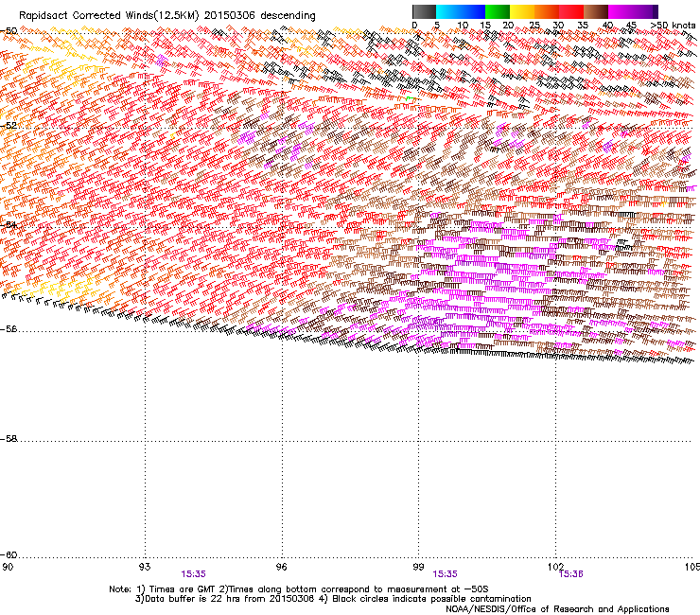Click the chart title 'Rapidsact Corrected Winds(12.5KM)'

[x=109, y=16]
